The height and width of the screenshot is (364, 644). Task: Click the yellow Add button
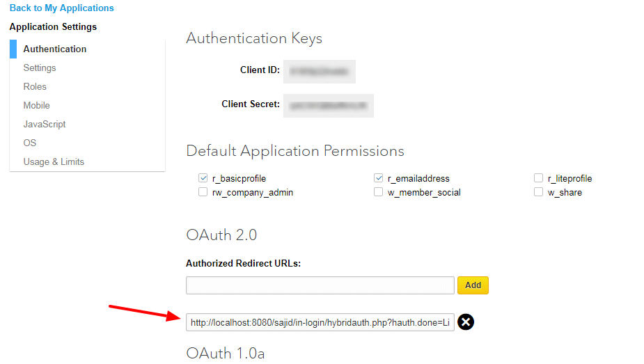coord(473,285)
